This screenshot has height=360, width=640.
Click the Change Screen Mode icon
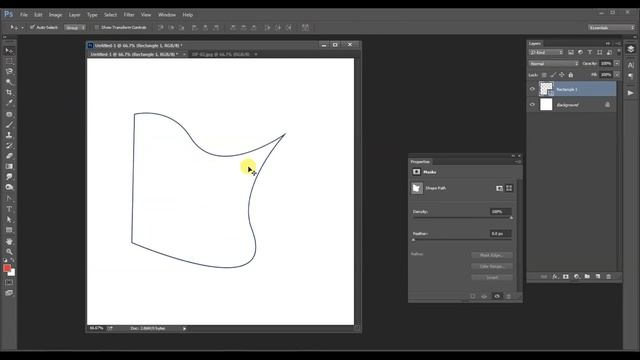click(9, 293)
